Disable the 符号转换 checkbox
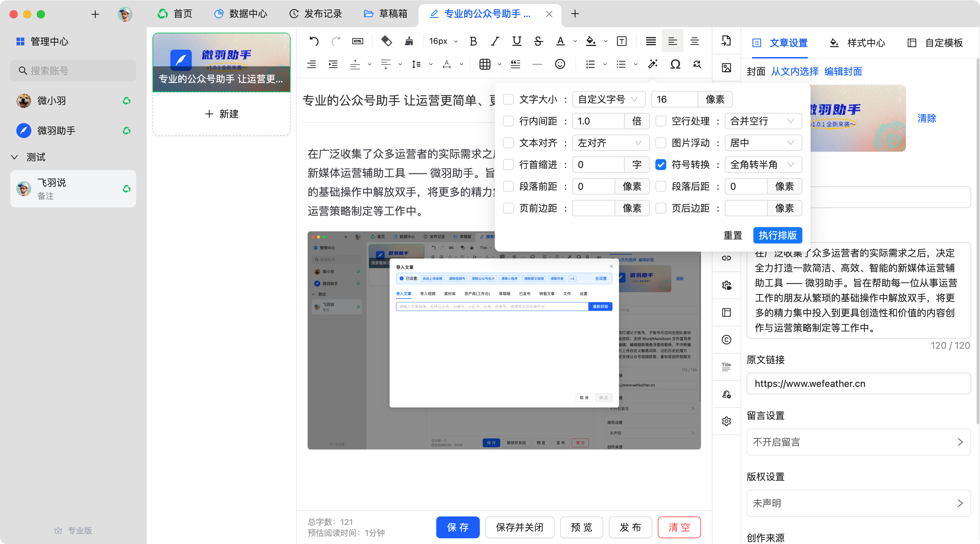Screen dimensions: 980x544 tap(661, 164)
